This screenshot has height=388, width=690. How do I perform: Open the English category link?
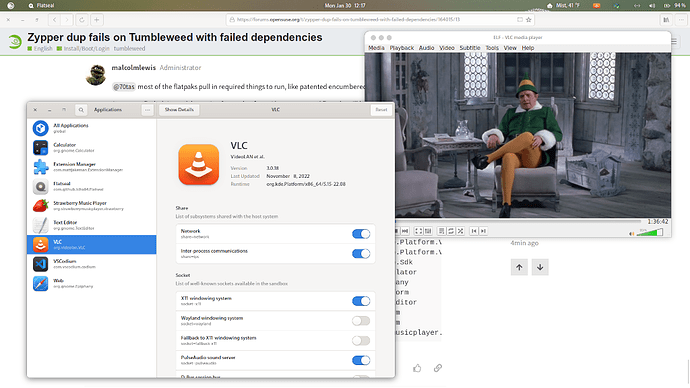(40, 48)
